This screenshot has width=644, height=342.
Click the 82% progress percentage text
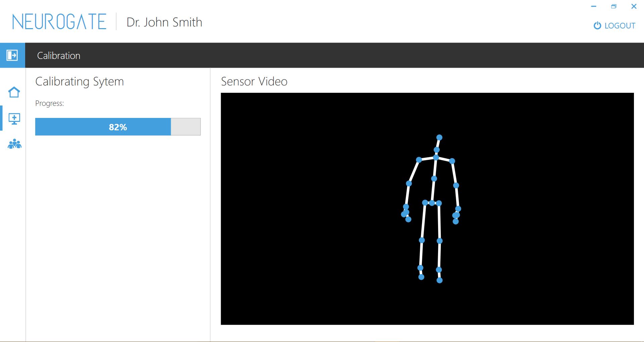(x=118, y=127)
